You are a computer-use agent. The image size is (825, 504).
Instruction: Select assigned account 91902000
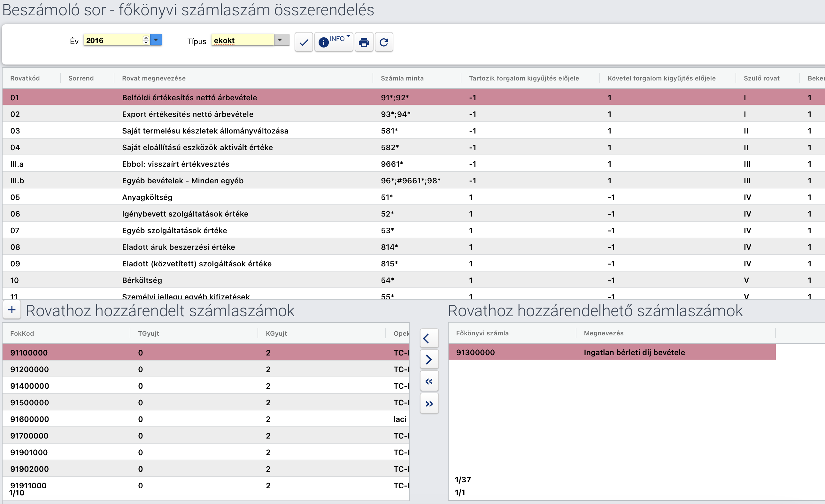point(205,469)
